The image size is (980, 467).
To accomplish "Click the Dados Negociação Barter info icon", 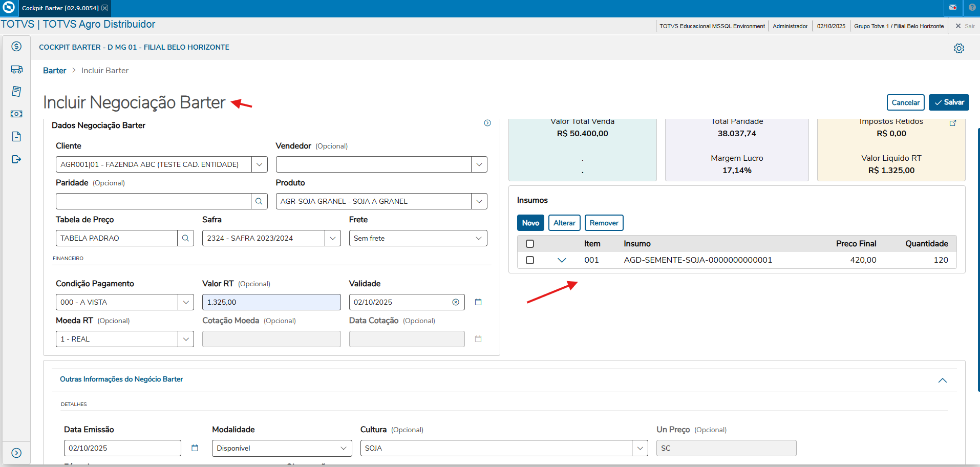I will click(x=487, y=123).
